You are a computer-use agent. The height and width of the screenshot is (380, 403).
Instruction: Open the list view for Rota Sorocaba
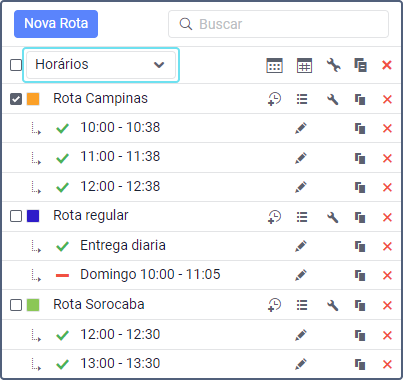302,305
